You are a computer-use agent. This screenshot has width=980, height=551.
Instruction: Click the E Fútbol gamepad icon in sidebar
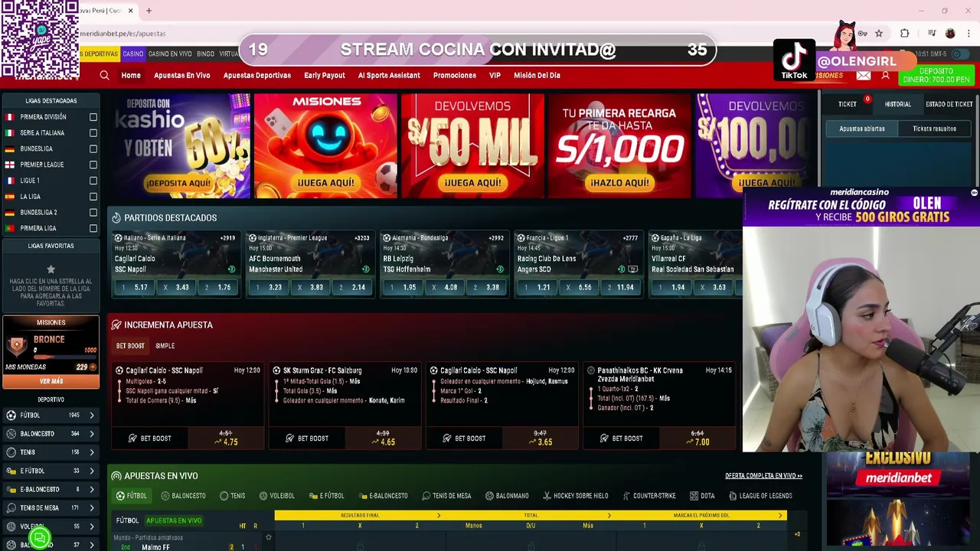click(11, 471)
